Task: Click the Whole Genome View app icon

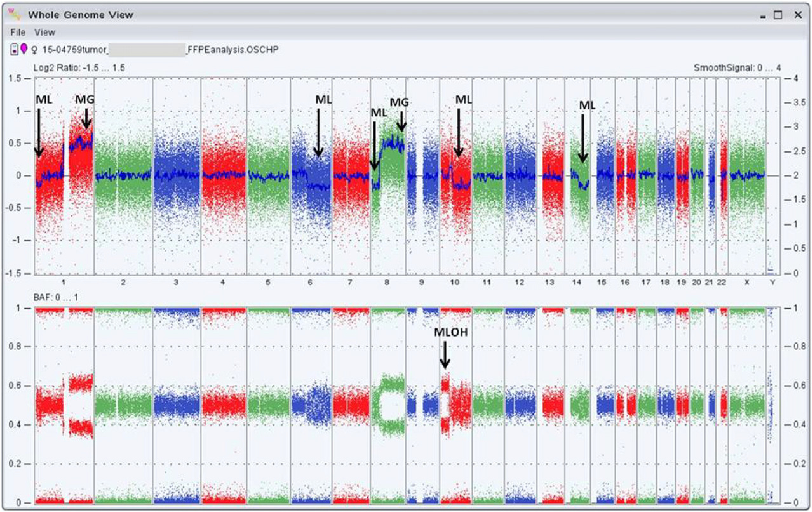Action: click(14, 14)
